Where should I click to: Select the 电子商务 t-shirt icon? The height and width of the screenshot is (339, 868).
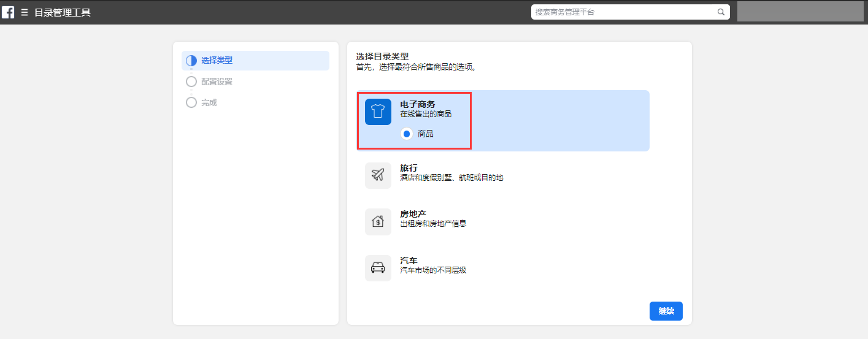pos(378,112)
